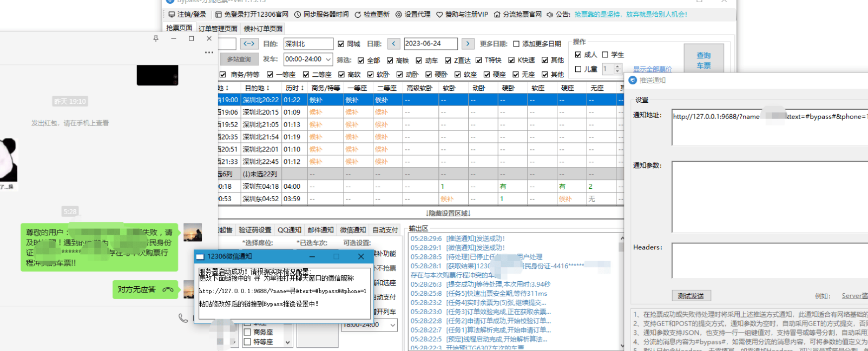This screenshot has width=868, height=351.
Task: Open 设置代理 gear icon
Action: coord(399,15)
